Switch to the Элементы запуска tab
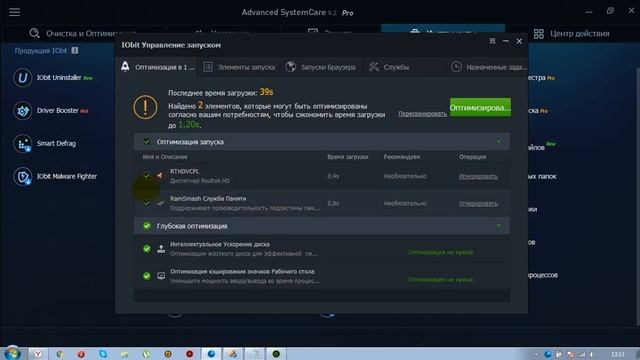 [239, 67]
